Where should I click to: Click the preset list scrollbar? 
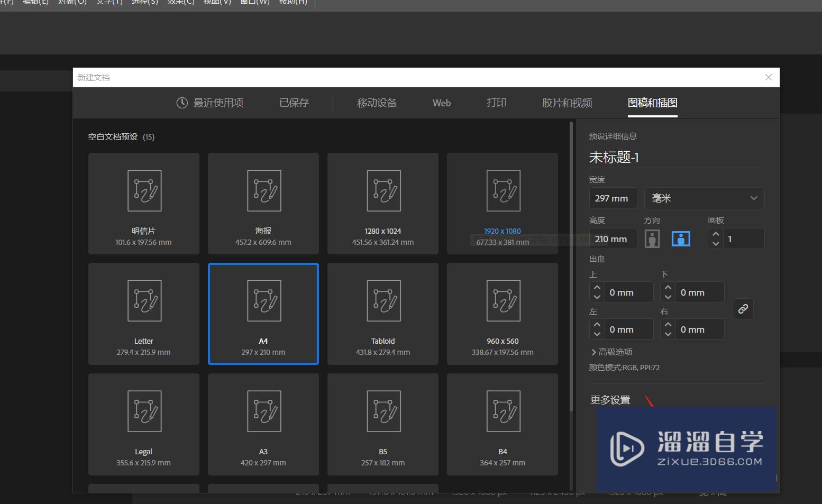tap(571, 267)
